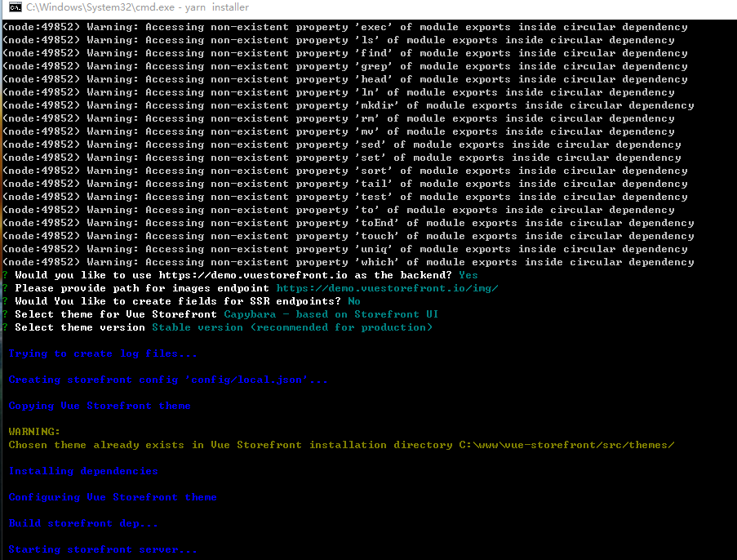The width and height of the screenshot is (737, 560).
Task: Click 'Select theme version' prompt
Action: tap(80, 327)
